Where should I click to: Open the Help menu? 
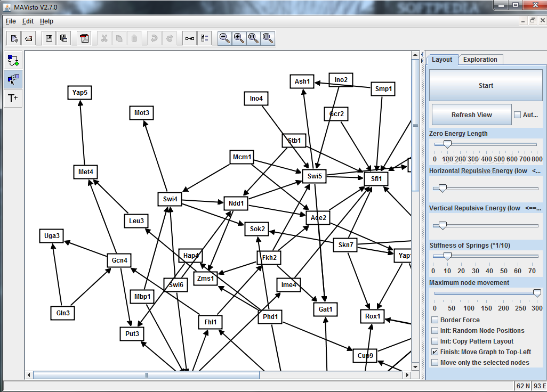46,21
